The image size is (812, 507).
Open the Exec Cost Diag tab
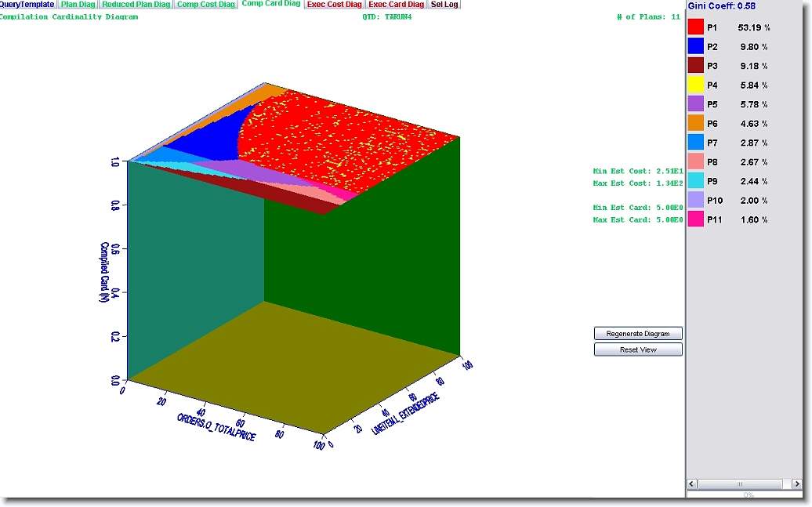pos(335,5)
